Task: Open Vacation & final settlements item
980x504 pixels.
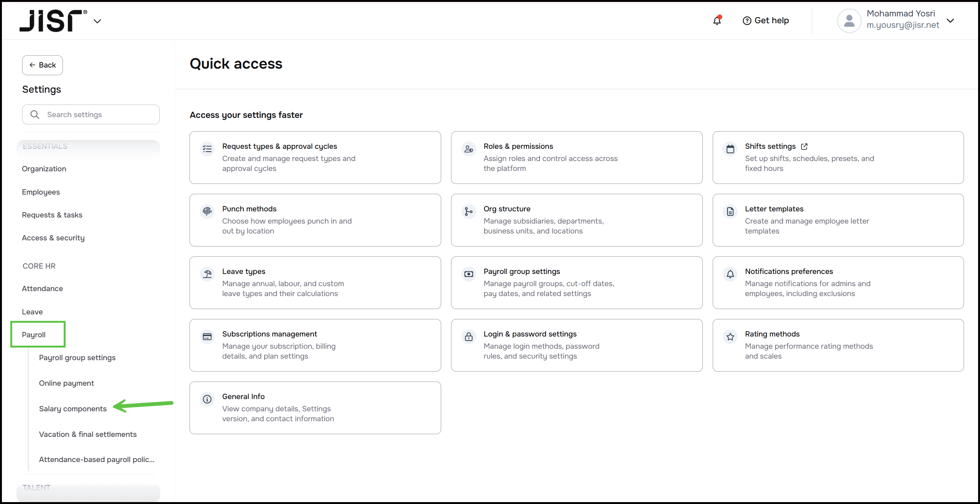Action: coord(88,434)
